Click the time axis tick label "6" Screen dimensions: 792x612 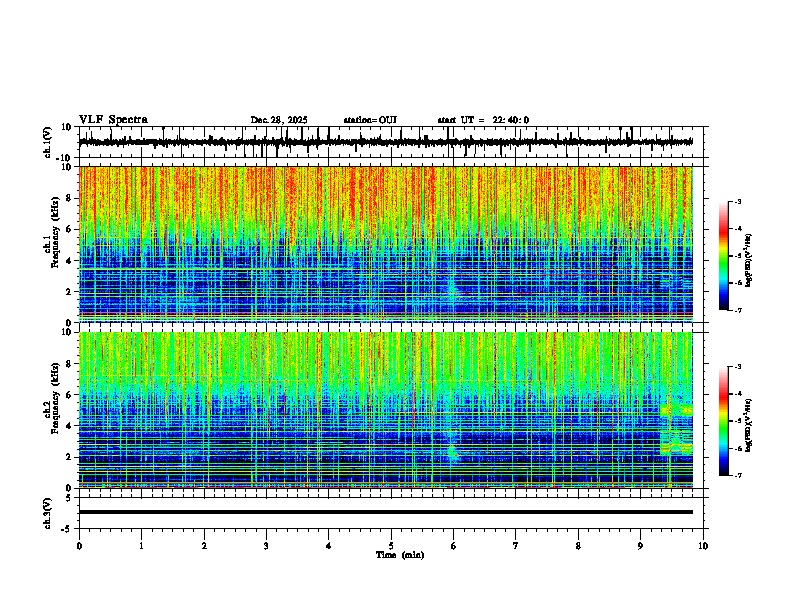coord(454,546)
